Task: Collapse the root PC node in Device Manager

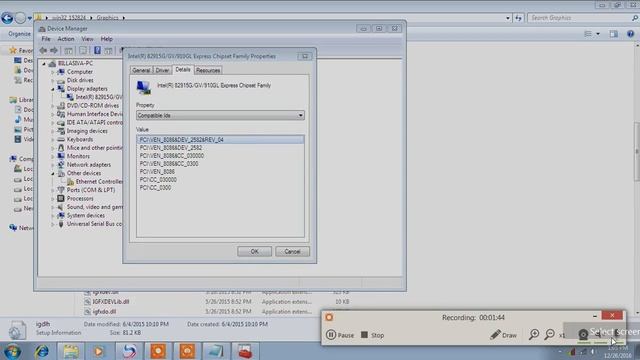Action: pos(44,63)
